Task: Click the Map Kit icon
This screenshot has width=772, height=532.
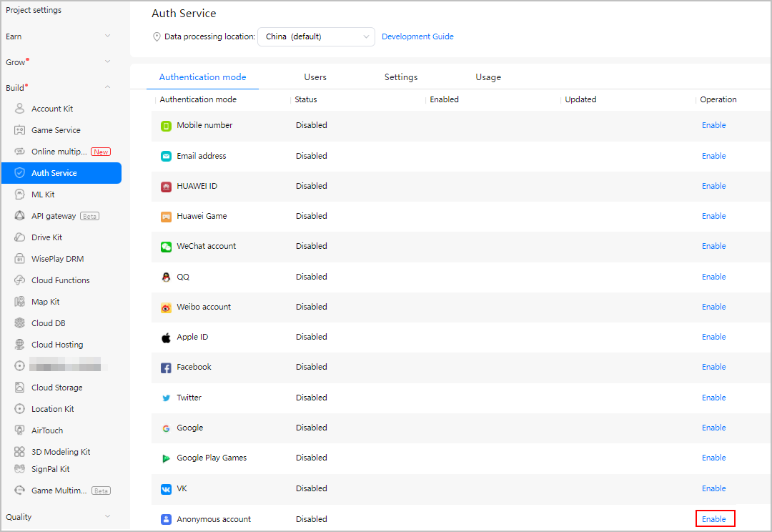Action: pos(20,302)
